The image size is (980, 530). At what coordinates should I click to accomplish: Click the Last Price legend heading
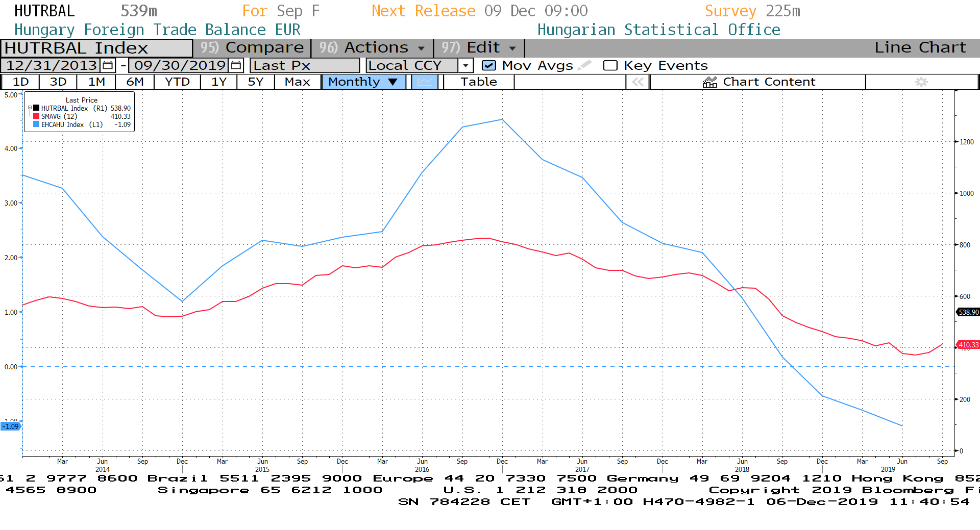(x=82, y=100)
